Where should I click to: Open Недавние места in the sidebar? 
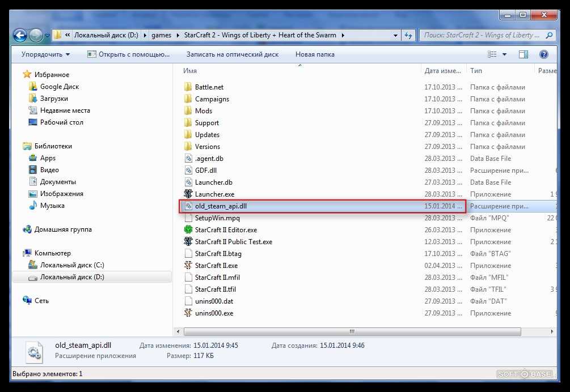(x=65, y=110)
